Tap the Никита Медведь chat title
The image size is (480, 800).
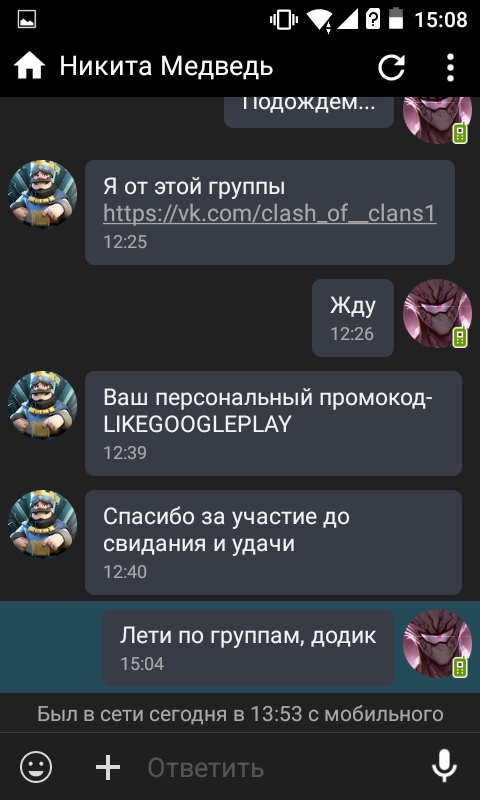(166, 66)
